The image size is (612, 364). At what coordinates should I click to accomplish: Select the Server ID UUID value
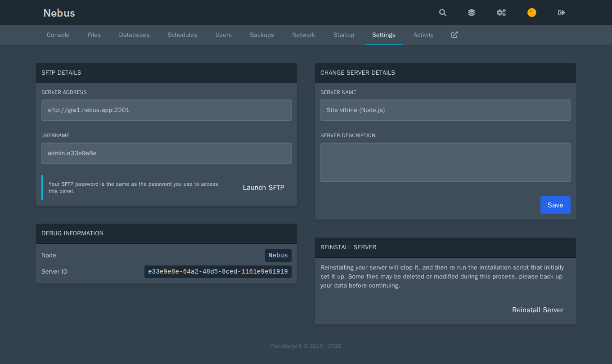(218, 272)
